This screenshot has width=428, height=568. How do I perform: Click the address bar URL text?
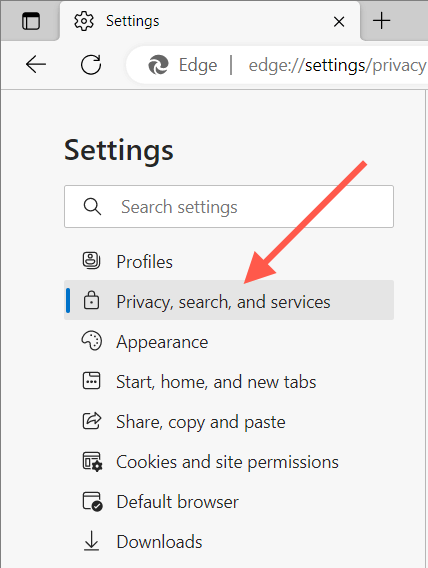[x=337, y=66]
